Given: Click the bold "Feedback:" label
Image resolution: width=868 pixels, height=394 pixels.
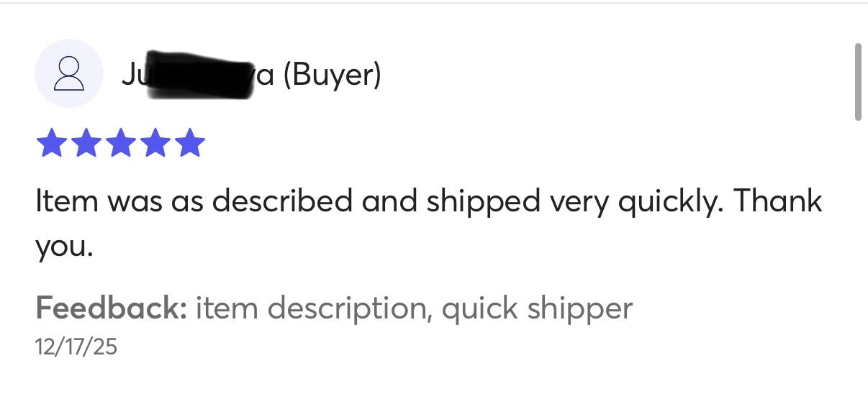Looking at the screenshot, I should coord(112,308).
